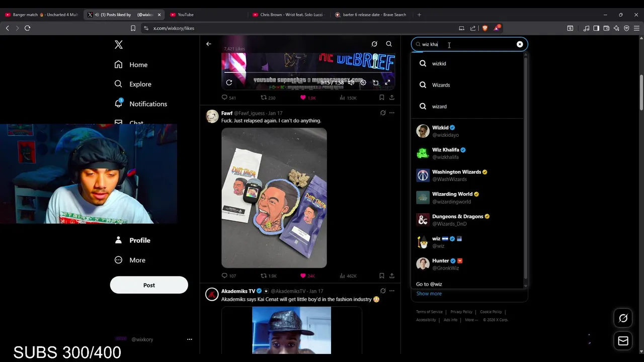
Task: Reply to the top post with 541 comments
Action: point(229,98)
